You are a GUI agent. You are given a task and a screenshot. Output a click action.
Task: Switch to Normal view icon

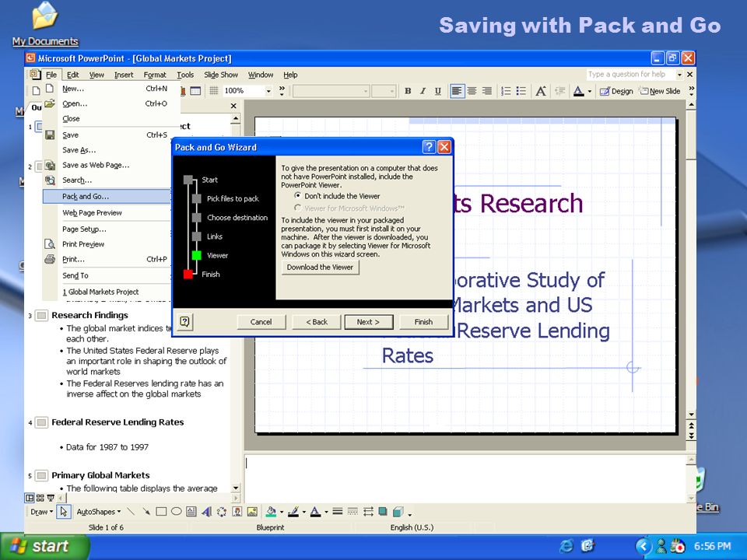coord(30,498)
